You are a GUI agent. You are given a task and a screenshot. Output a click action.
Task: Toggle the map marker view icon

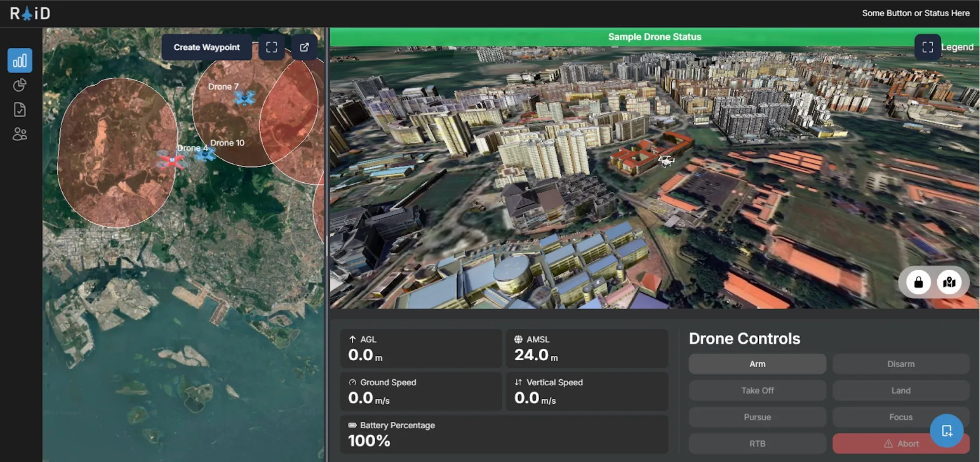click(x=949, y=282)
